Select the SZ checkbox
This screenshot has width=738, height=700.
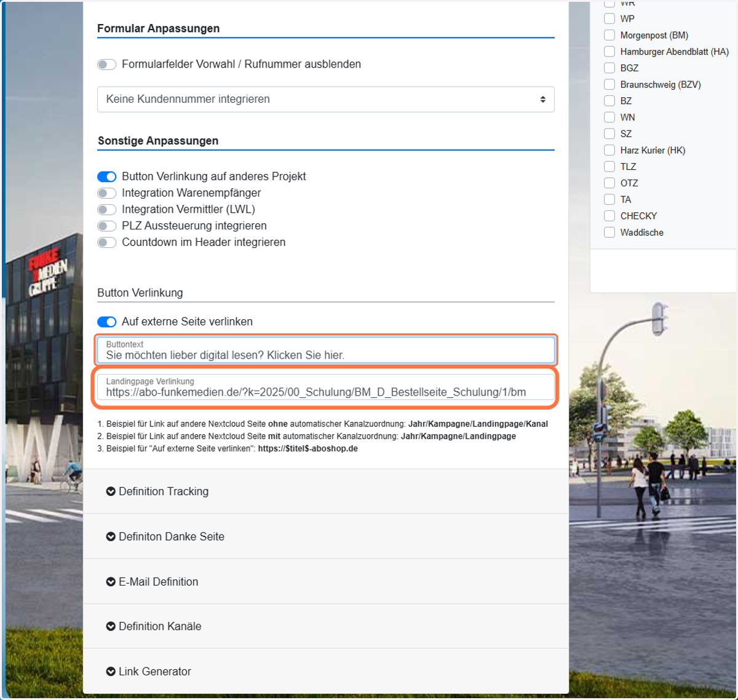(609, 133)
